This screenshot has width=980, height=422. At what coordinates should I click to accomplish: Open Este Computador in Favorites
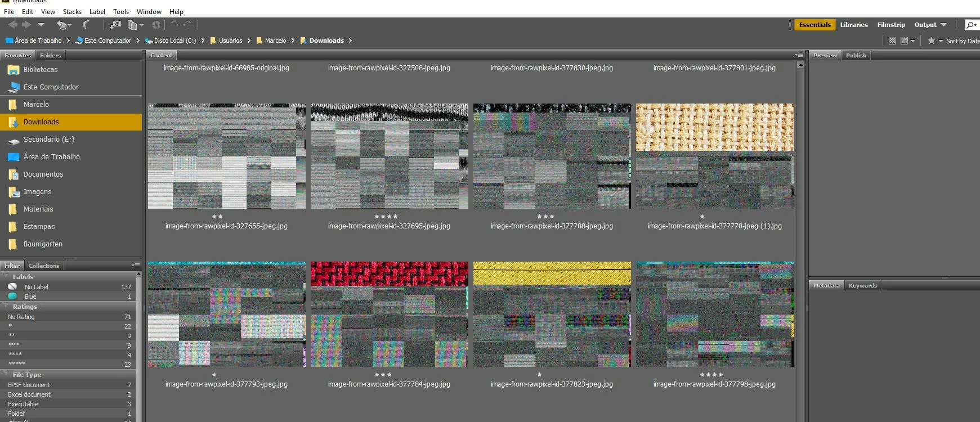[71, 87]
